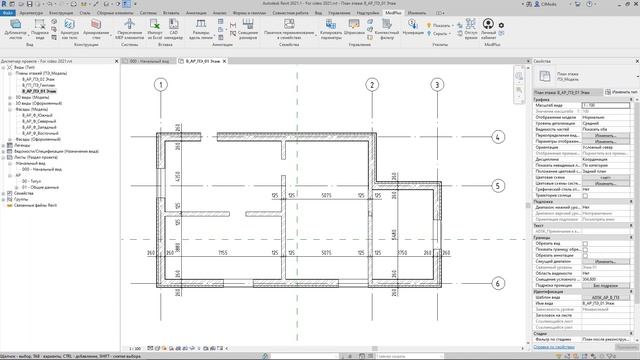Expand 3D виды (Модель) node

tap(10, 98)
